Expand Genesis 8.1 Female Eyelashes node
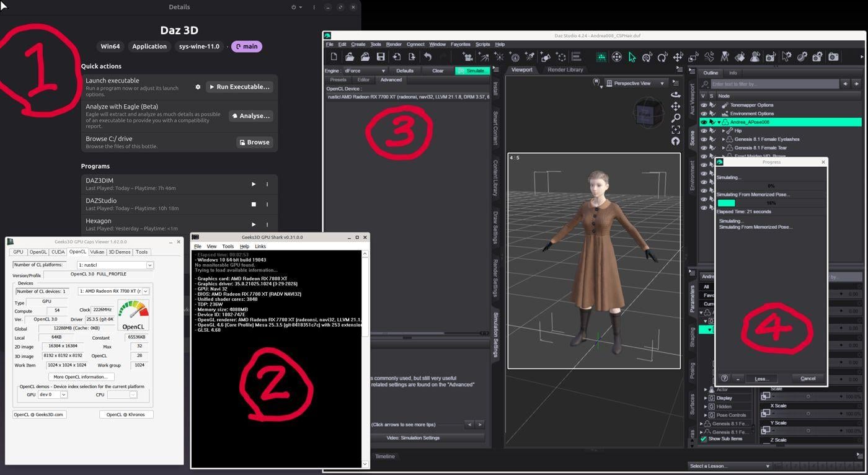The width and height of the screenshot is (868, 475). point(724,140)
